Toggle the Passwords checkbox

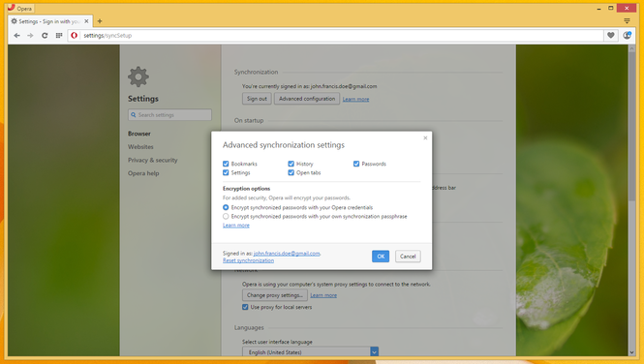click(356, 164)
